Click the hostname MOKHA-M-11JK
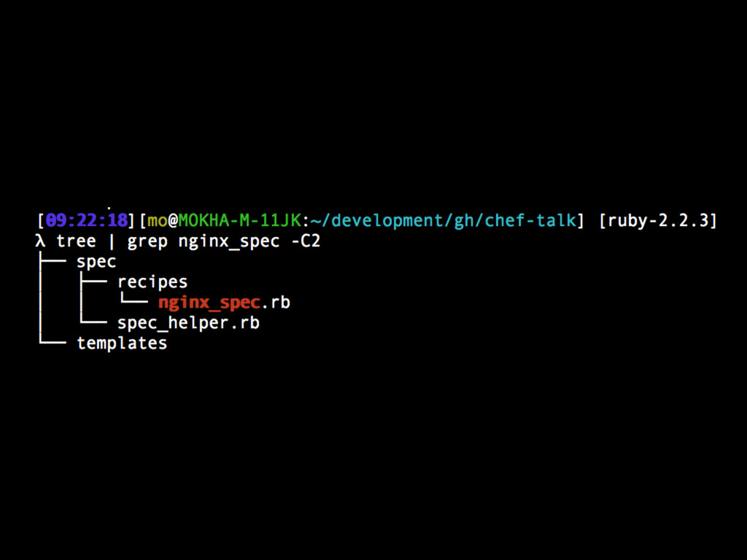The width and height of the screenshot is (747, 560). [x=239, y=220]
